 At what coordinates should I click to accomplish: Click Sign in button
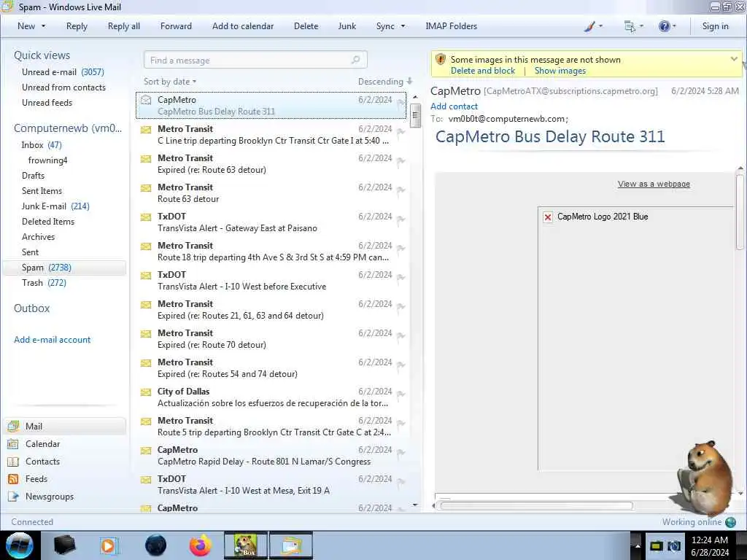[715, 26]
